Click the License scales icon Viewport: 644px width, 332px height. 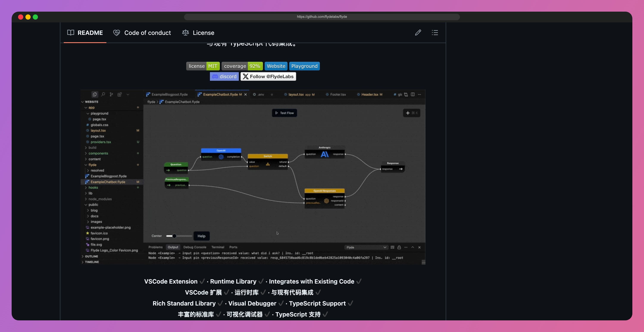coord(186,33)
